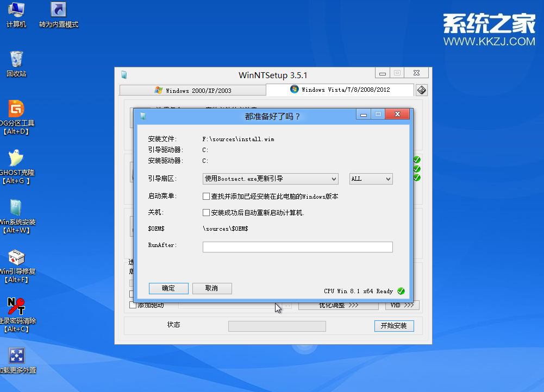Open the 加载更多外置 desktop icon

click(x=16, y=356)
